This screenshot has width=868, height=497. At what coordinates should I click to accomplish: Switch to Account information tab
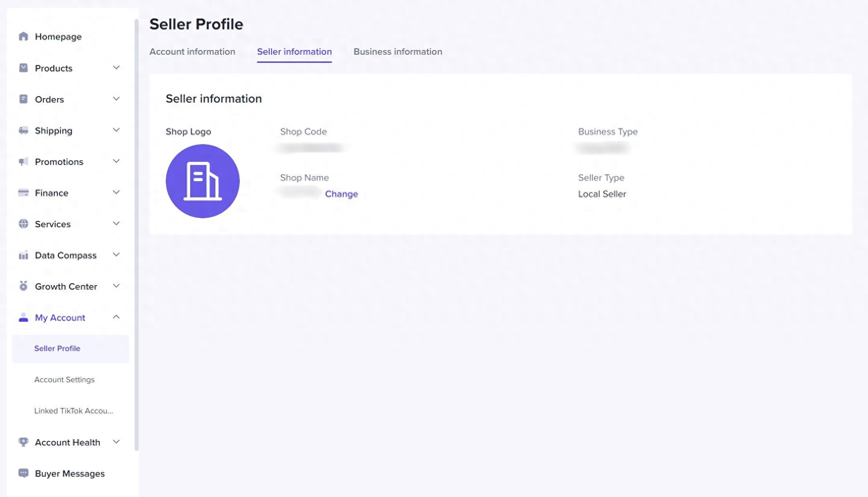pos(192,52)
